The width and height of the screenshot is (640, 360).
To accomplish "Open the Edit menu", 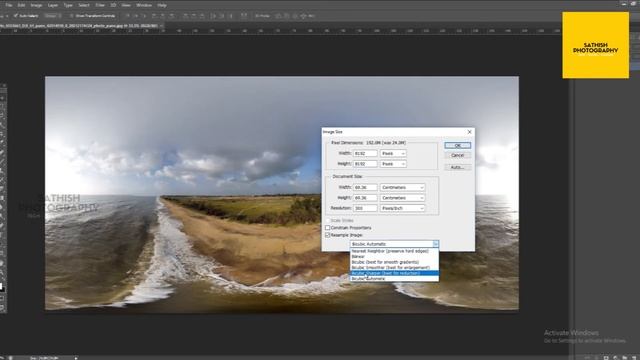I will 21,5.
